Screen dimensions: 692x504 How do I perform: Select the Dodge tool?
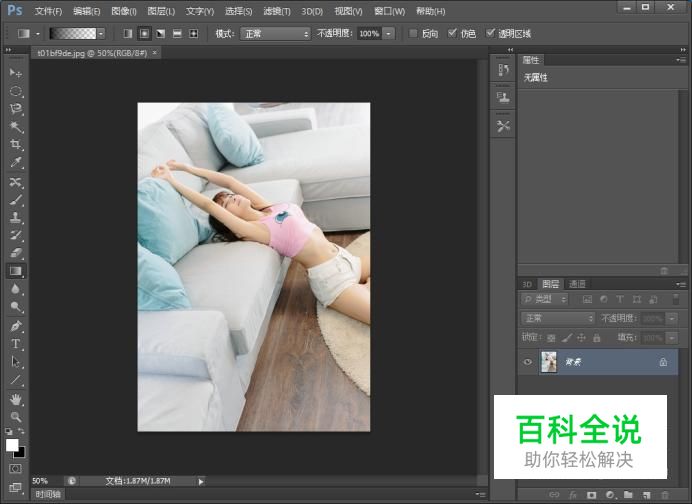[x=16, y=307]
